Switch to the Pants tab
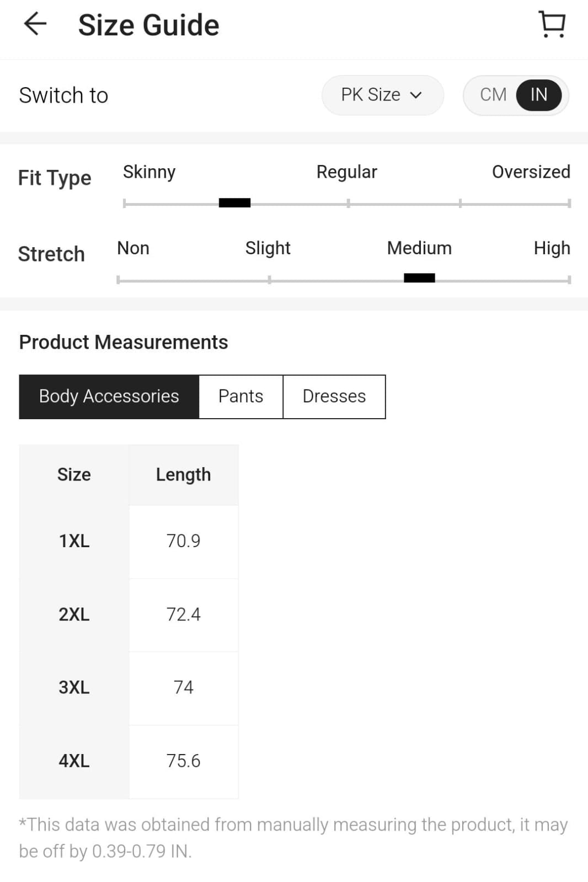 coord(241,397)
